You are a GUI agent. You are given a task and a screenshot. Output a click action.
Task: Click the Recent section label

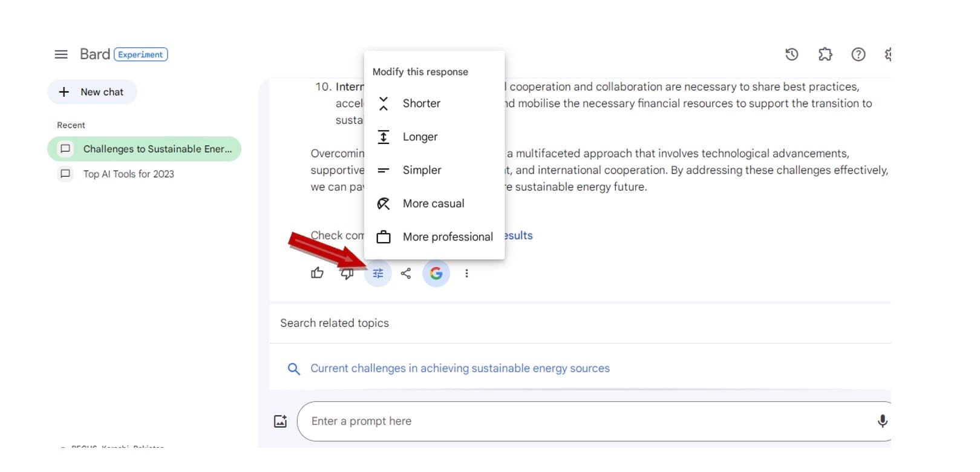(x=71, y=125)
